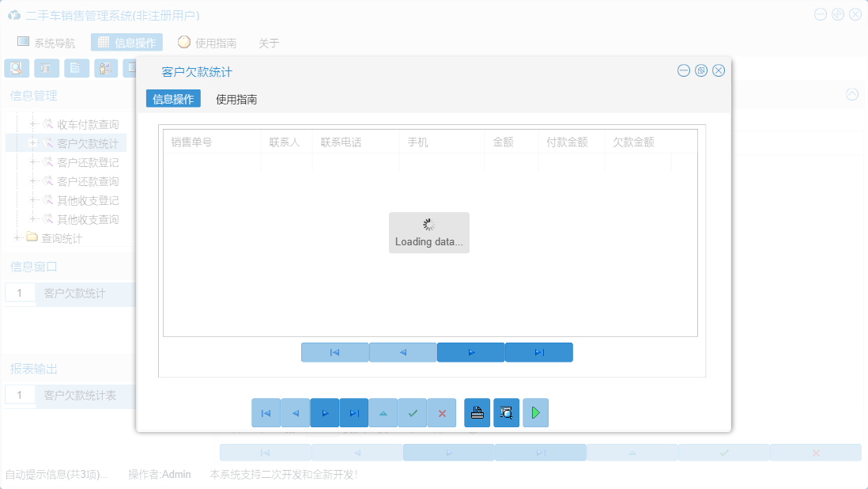Select the report list icon in the left toolbar
868x489 pixels.
tap(46, 68)
